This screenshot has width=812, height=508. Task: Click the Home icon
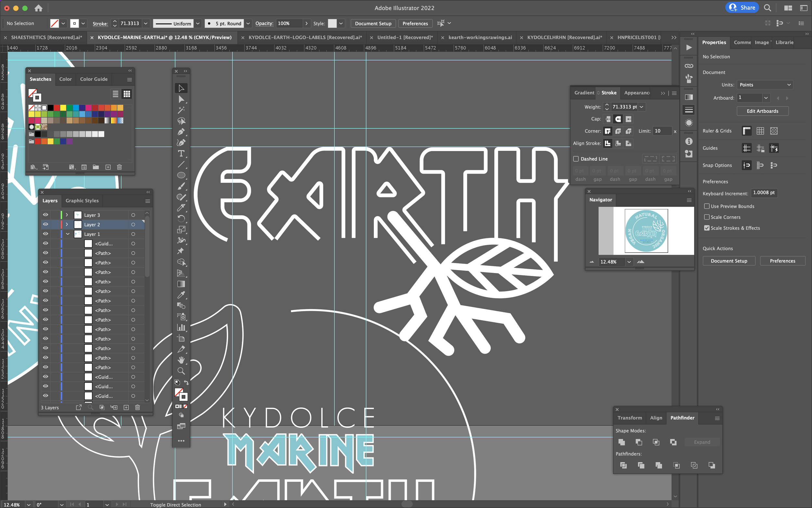[38, 8]
